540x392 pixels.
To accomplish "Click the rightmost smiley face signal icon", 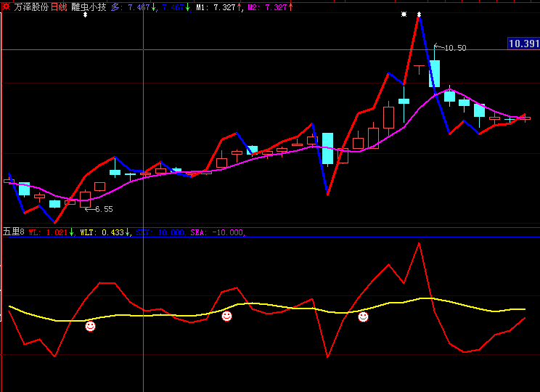I will coord(363,317).
